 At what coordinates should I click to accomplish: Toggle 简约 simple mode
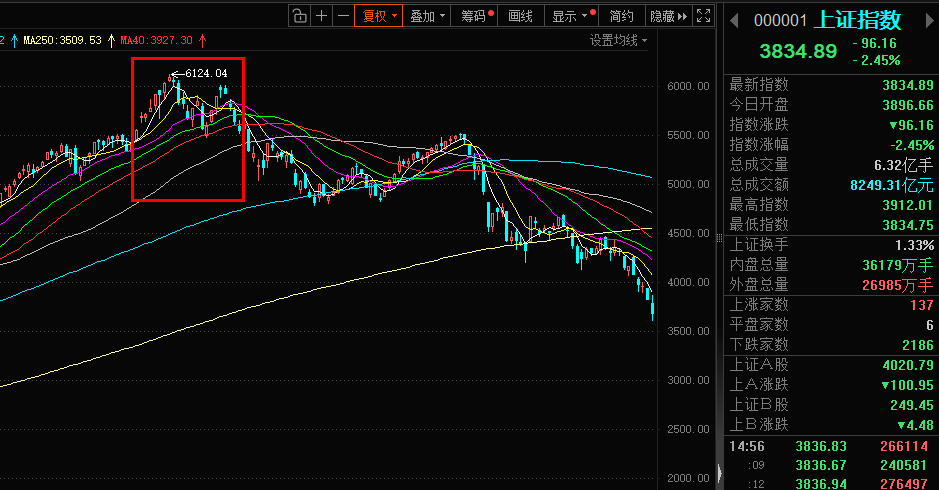pyautogui.click(x=621, y=16)
